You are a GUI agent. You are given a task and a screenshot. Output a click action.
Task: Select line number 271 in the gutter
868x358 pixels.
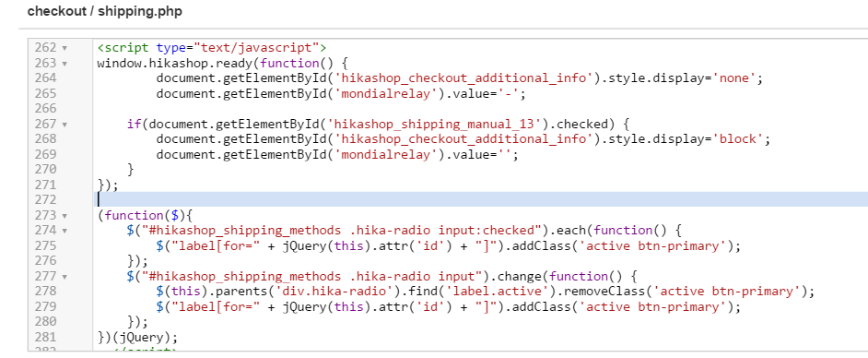click(45, 185)
